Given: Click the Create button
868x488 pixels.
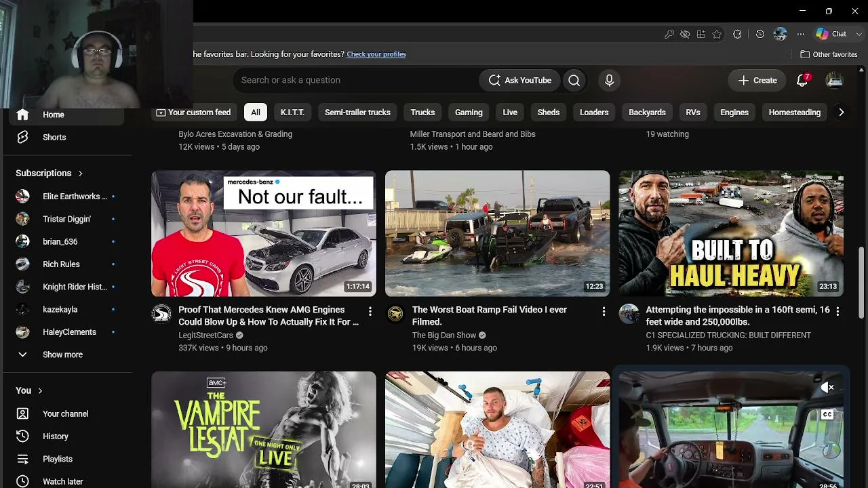Looking at the screenshot, I should click(757, 80).
